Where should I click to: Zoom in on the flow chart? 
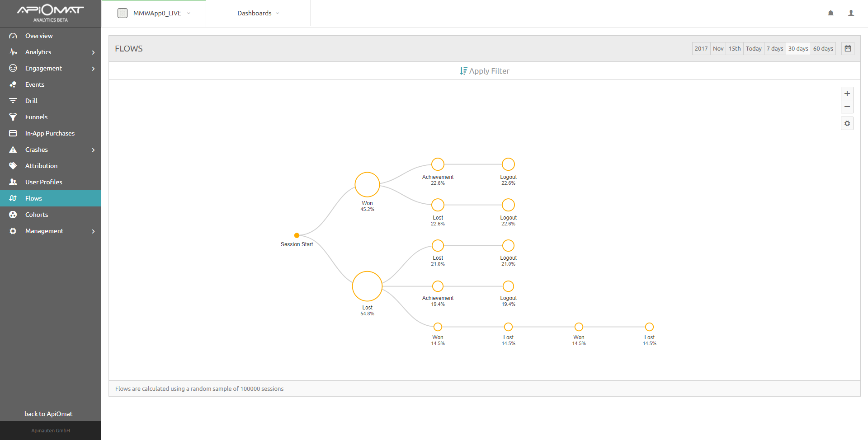(847, 94)
